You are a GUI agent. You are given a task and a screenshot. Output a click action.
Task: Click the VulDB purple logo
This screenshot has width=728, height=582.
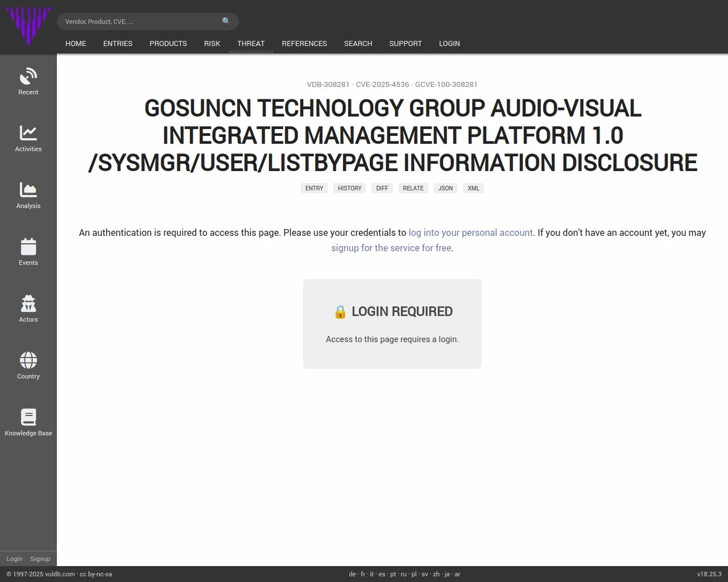28,26
